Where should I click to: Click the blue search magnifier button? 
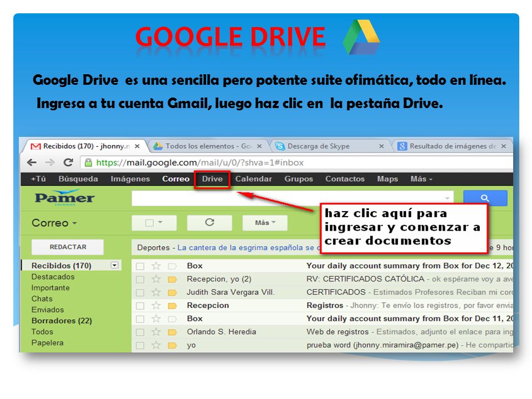(x=485, y=198)
